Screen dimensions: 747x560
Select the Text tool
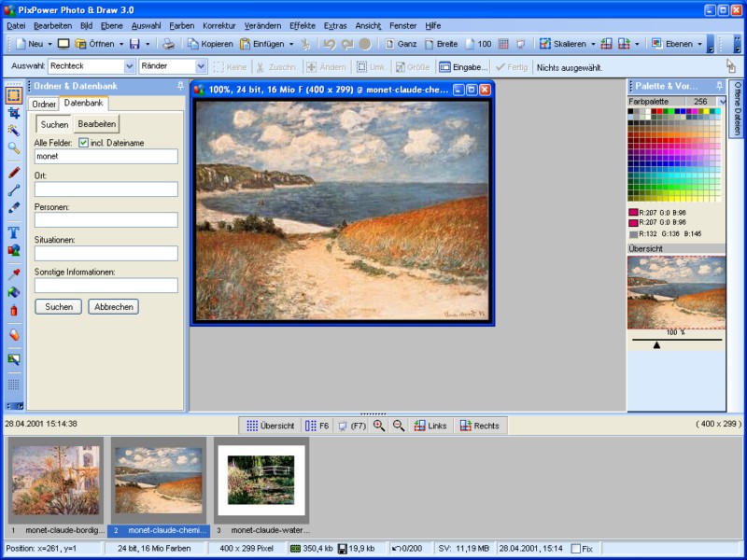14,231
